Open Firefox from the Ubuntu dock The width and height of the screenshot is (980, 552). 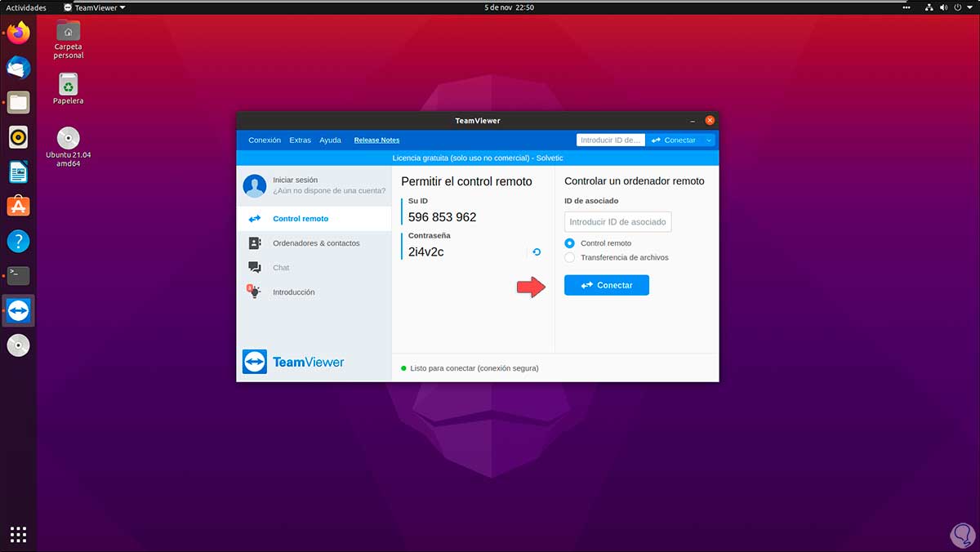[x=18, y=33]
